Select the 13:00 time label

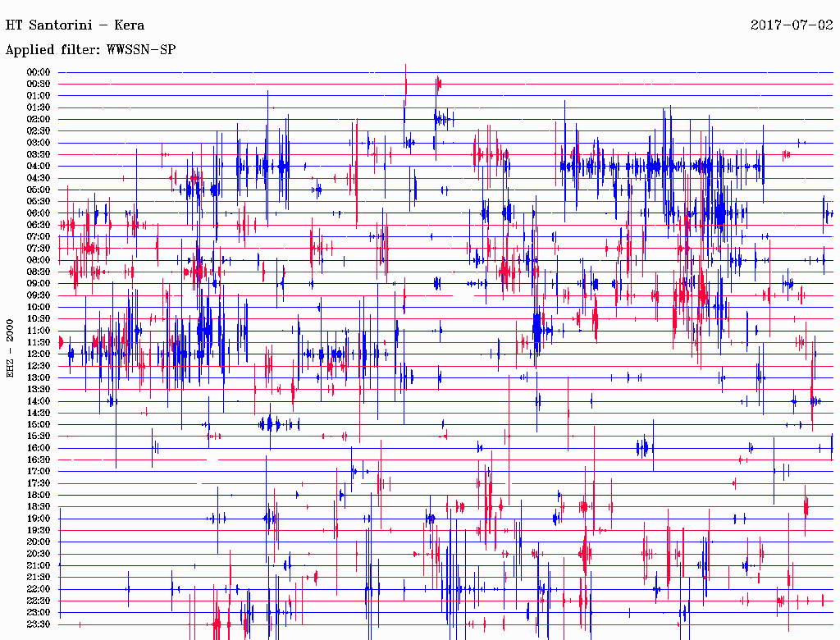[x=39, y=377]
